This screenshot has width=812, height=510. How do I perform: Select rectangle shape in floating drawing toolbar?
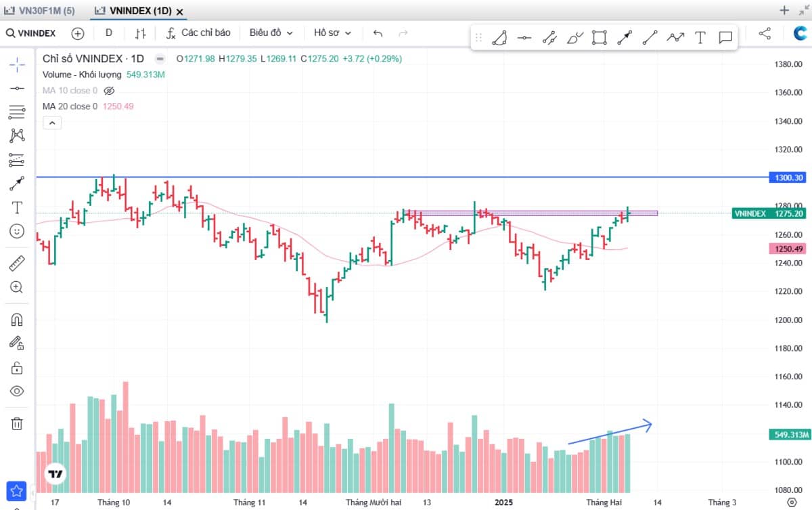pyautogui.click(x=599, y=38)
